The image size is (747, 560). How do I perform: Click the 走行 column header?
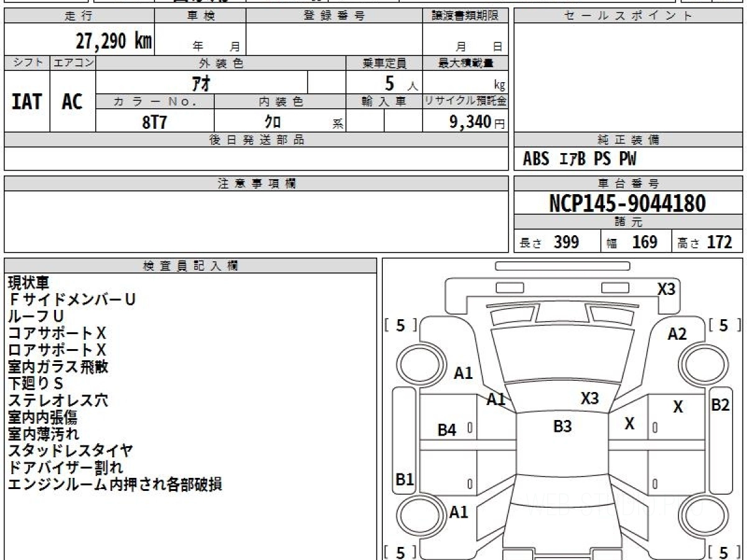[x=78, y=16]
